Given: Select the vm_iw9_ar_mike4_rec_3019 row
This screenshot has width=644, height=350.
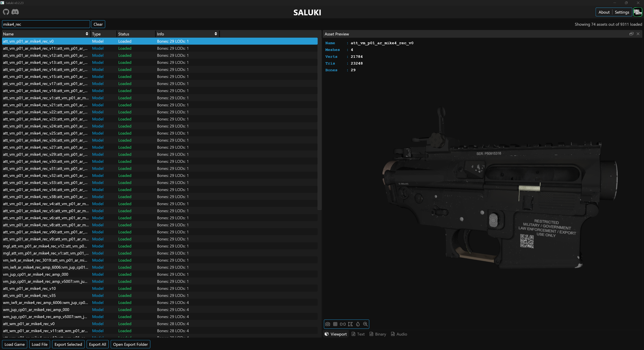Looking at the screenshot, I should [160, 260].
